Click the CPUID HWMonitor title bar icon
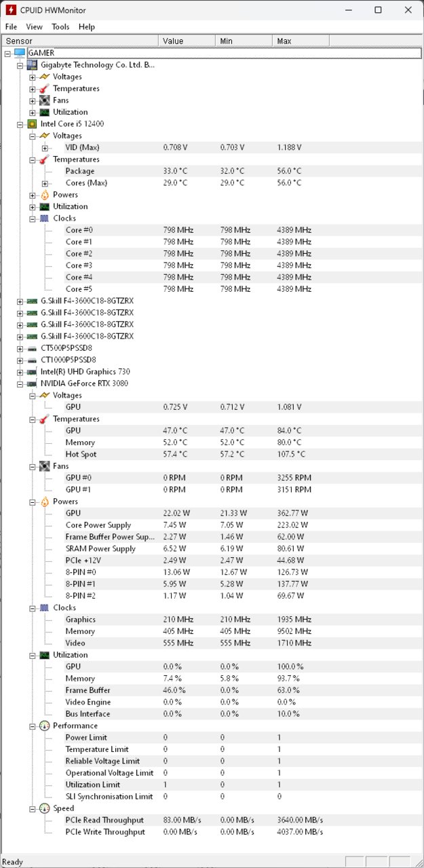 (10, 10)
